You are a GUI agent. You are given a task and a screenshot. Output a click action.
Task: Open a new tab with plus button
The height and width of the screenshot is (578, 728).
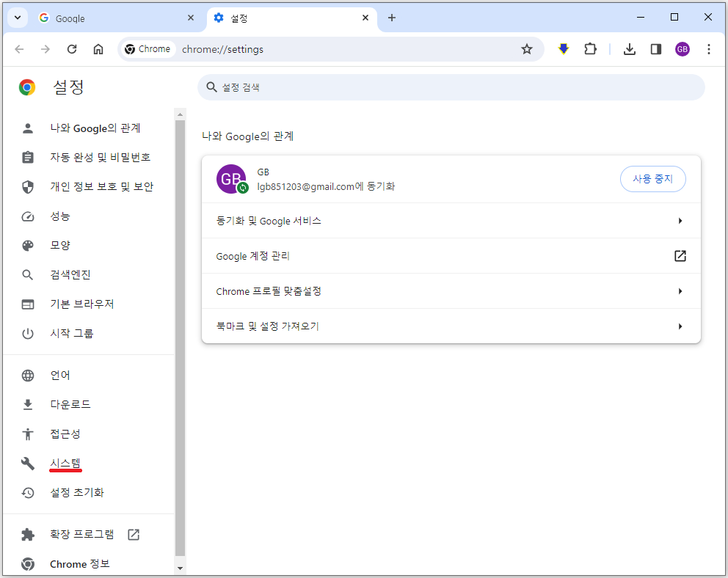pyautogui.click(x=391, y=18)
